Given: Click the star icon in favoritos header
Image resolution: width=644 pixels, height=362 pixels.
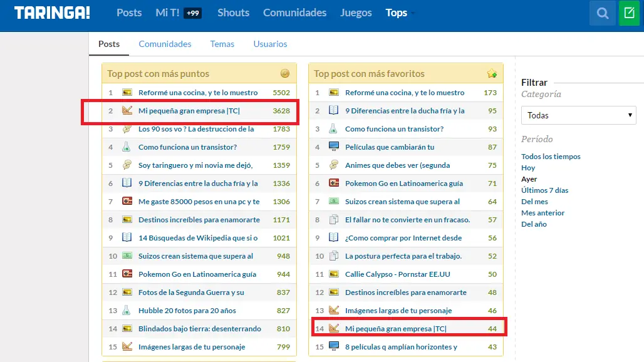Looking at the screenshot, I should pyautogui.click(x=492, y=73).
